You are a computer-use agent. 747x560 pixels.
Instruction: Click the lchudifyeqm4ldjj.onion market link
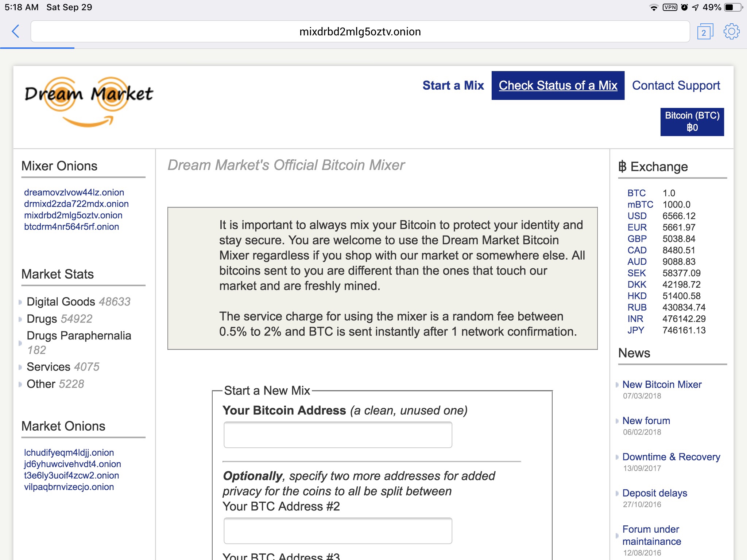coord(69,452)
